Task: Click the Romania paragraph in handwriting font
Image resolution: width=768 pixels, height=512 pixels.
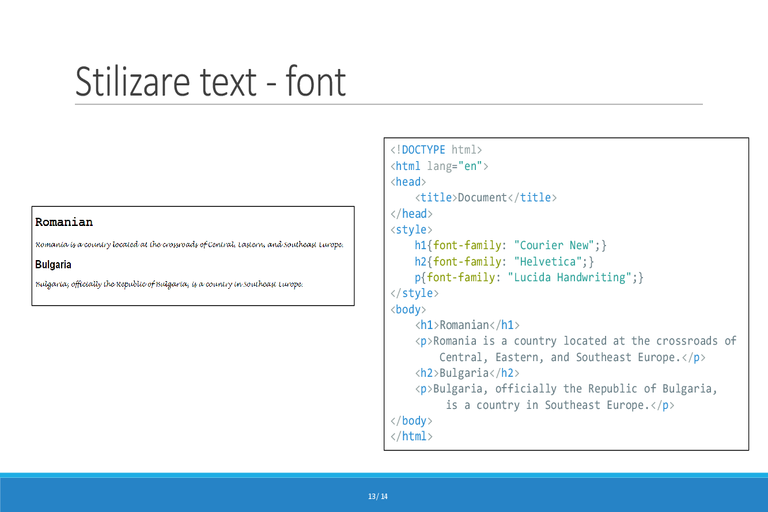Action: pos(189,244)
